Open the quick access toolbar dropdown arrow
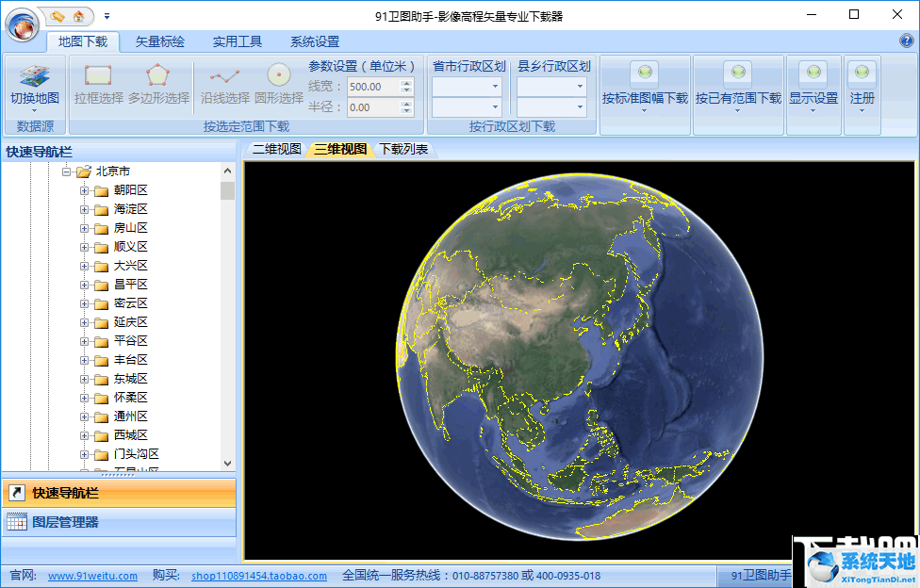The image size is (920, 588). pyautogui.click(x=107, y=16)
